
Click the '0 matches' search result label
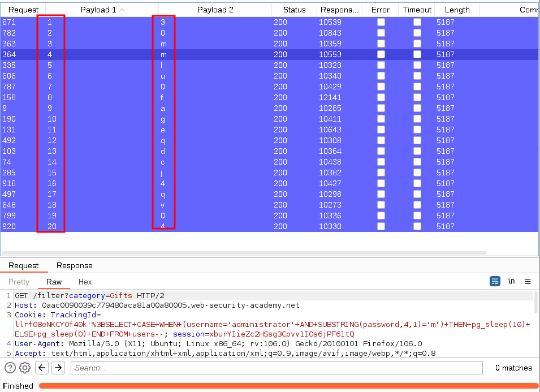click(x=513, y=368)
